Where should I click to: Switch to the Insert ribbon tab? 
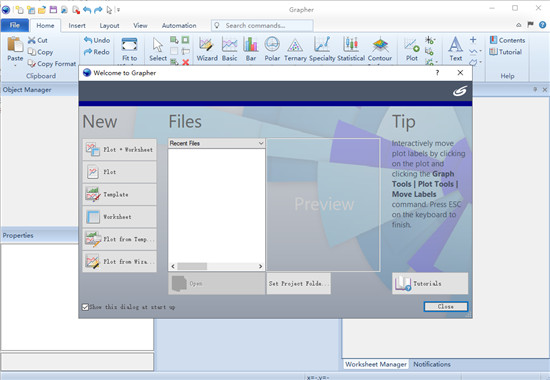(77, 26)
